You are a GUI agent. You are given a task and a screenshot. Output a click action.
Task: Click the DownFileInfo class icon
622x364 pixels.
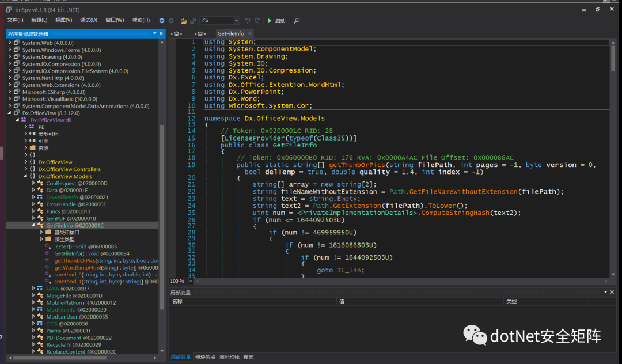pos(40,197)
